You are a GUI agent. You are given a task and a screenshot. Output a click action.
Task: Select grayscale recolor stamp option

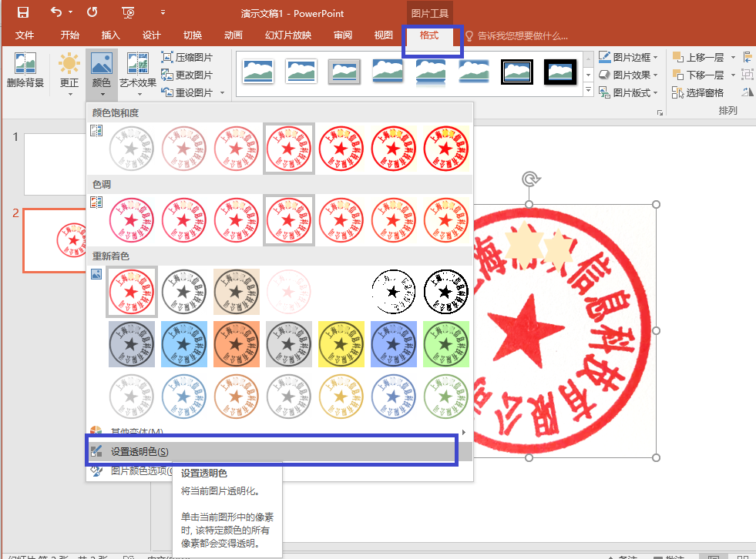pyautogui.click(x=183, y=292)
